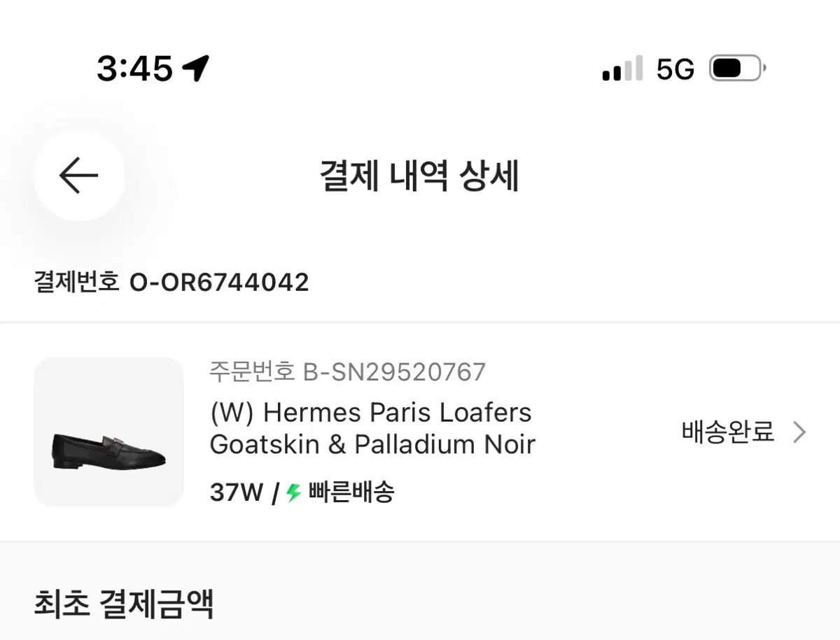Image resolution: width=840 pixels, height=640 pixels.
Task: Open the 배송완료 delivery status chevron
Action: tap(799, 432)
